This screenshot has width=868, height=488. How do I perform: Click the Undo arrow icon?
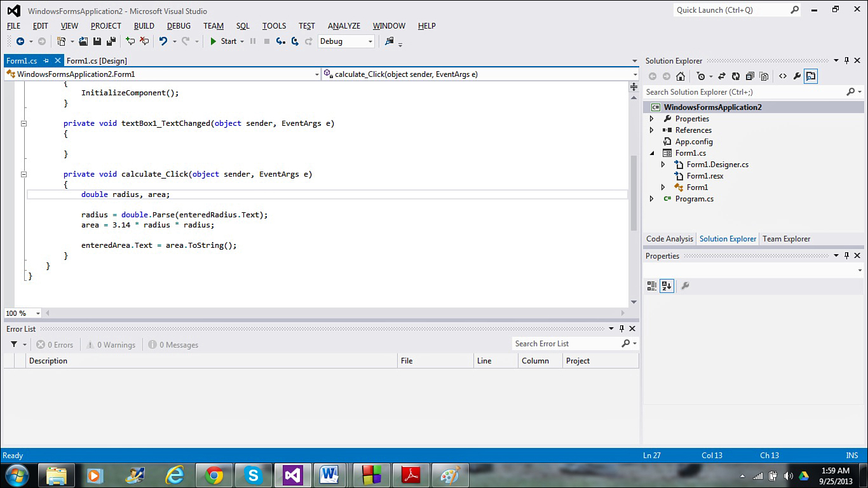coord(163,41)
